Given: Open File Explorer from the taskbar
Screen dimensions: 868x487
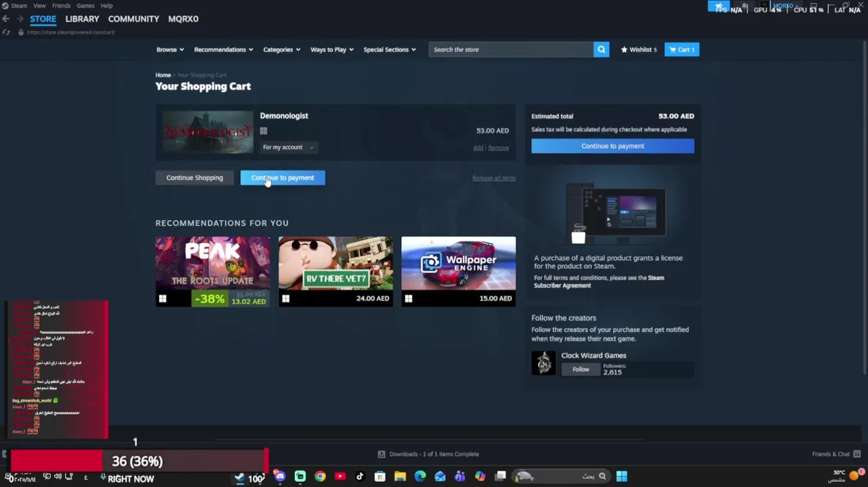Looking at the screenshot, I should [x=400, y=477].
